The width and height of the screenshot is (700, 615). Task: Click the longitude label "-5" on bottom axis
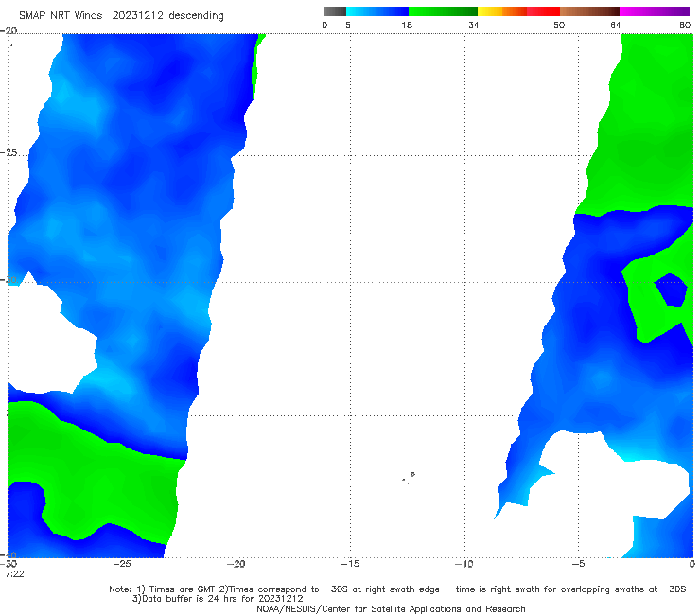point(579,564)
